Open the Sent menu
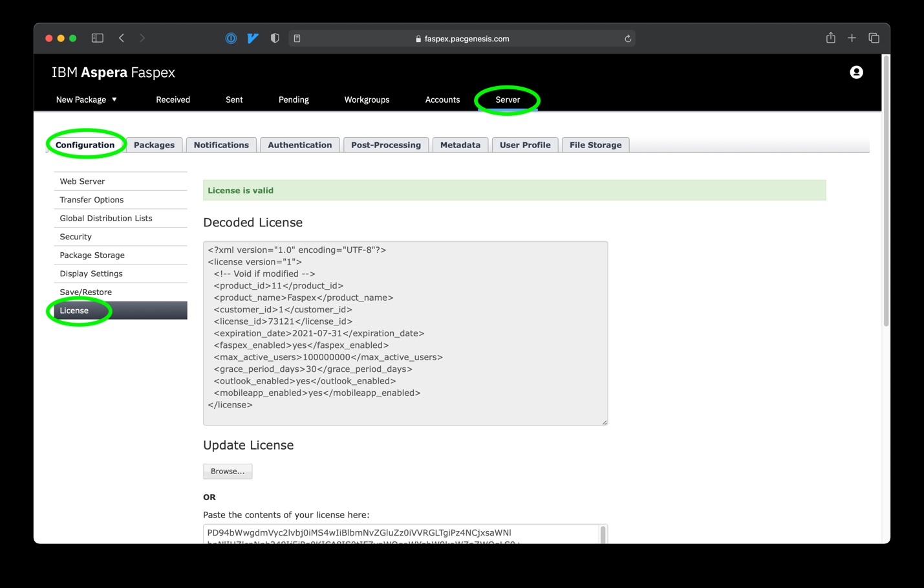The width and height of the screenshot is (924, 588). pos(234,100)
